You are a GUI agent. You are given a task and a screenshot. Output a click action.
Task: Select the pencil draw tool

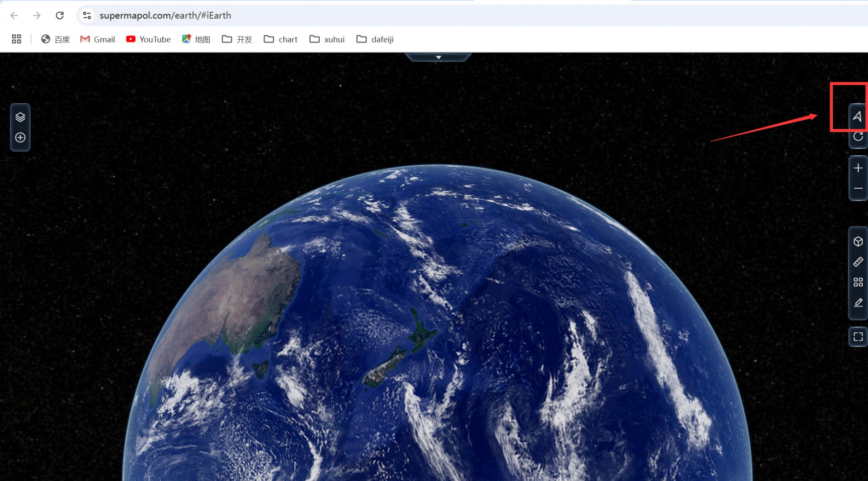pos(858,303)
